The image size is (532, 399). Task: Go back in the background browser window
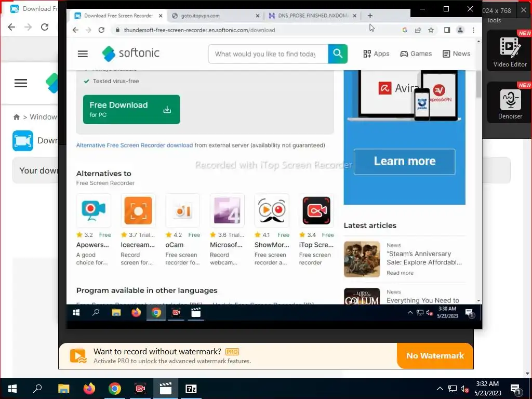(11, 27)
